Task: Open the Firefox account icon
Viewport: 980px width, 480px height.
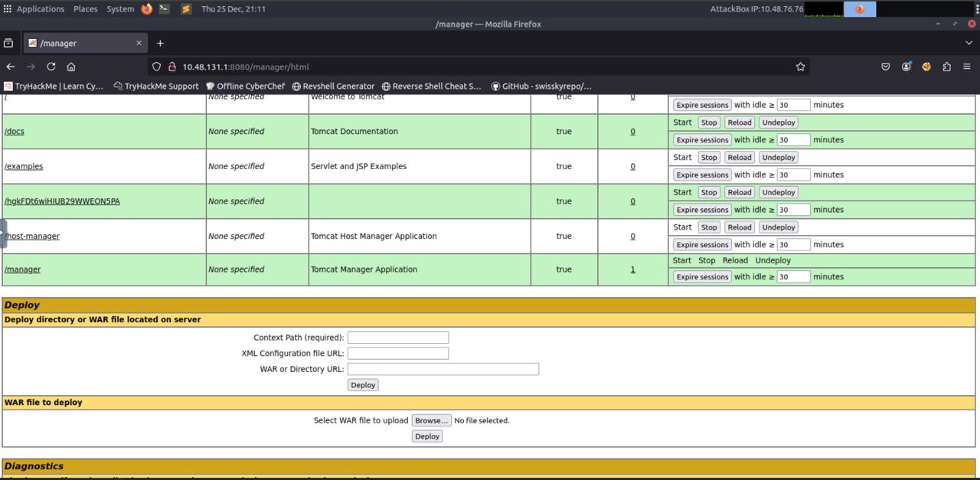Action: [906, 67]
